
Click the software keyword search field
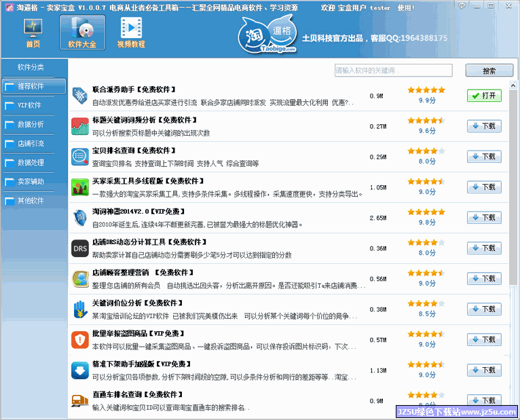coord(393,71)
